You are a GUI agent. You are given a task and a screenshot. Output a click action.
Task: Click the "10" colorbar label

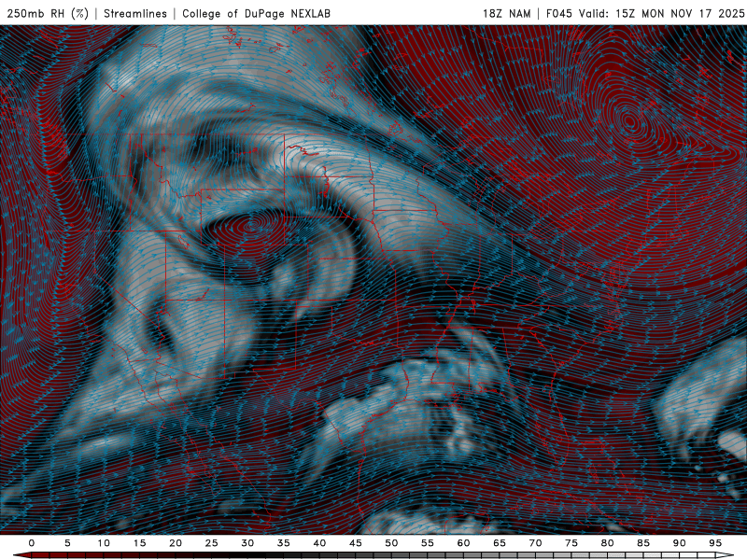coord(104,543)
